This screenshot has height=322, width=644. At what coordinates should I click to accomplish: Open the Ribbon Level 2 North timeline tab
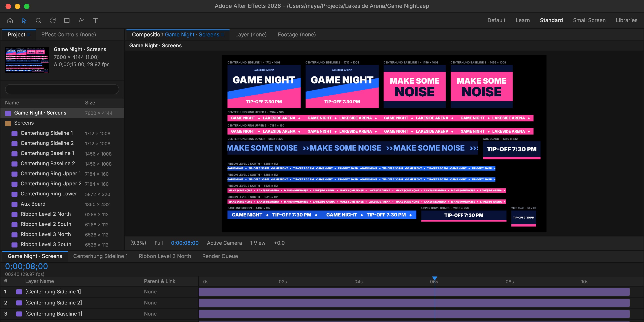click(165, 256)
